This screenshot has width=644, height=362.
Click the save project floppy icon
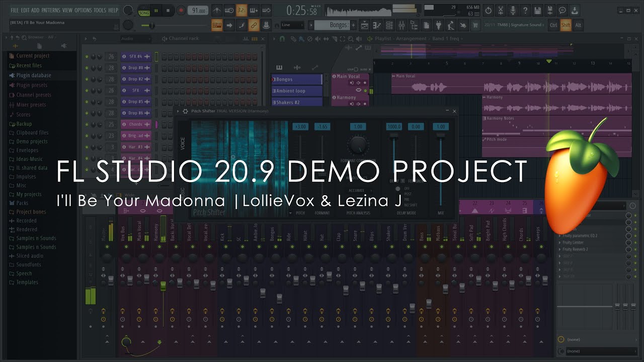[x=538, y=10]
